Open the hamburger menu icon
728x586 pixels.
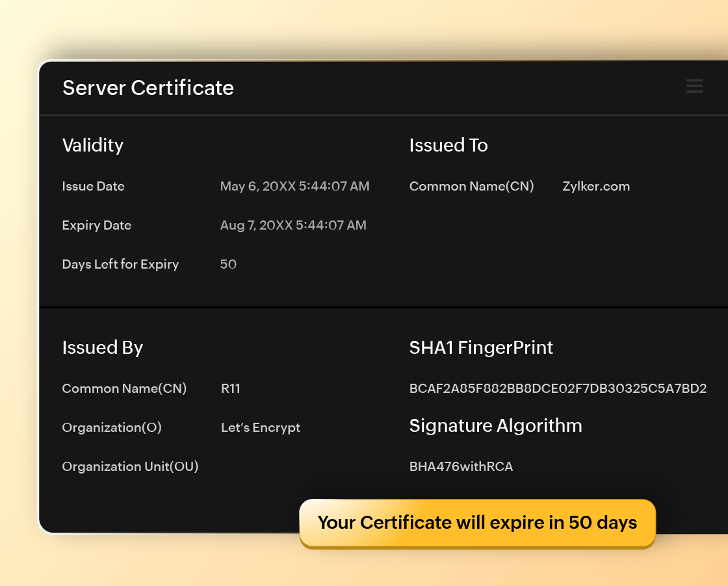point(694,86)
